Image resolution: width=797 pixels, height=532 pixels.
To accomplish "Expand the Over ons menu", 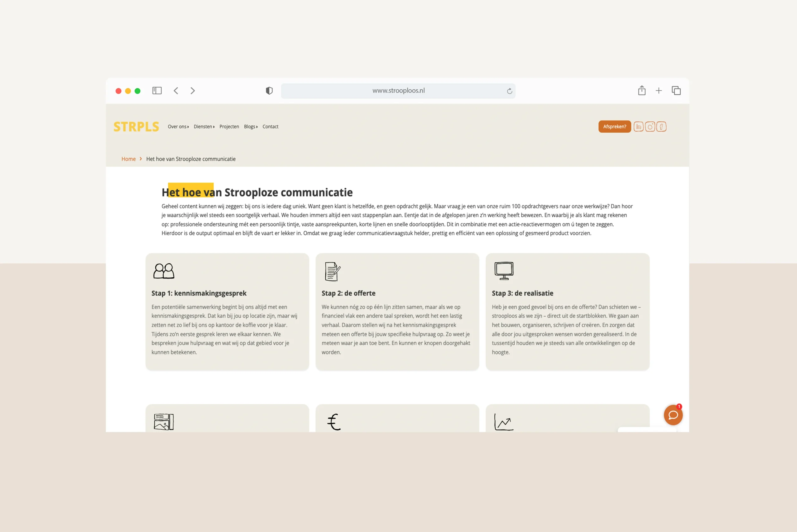I will [x=178, y=127].
